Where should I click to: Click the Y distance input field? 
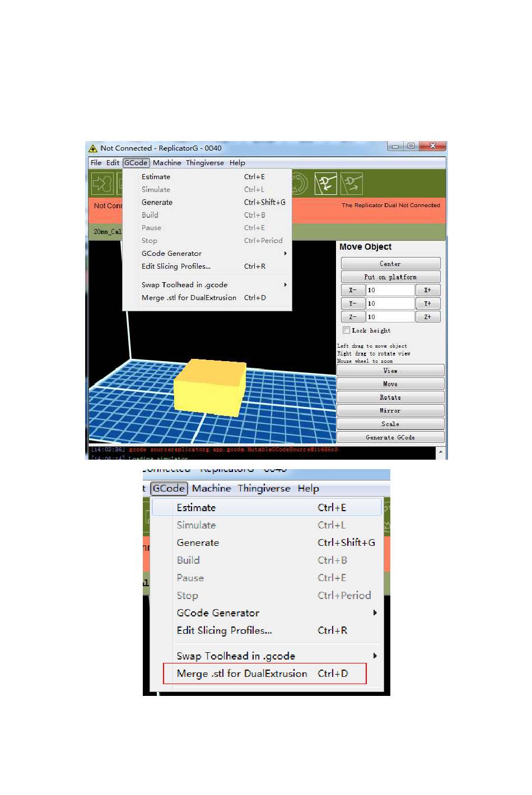tap(390, 303)
